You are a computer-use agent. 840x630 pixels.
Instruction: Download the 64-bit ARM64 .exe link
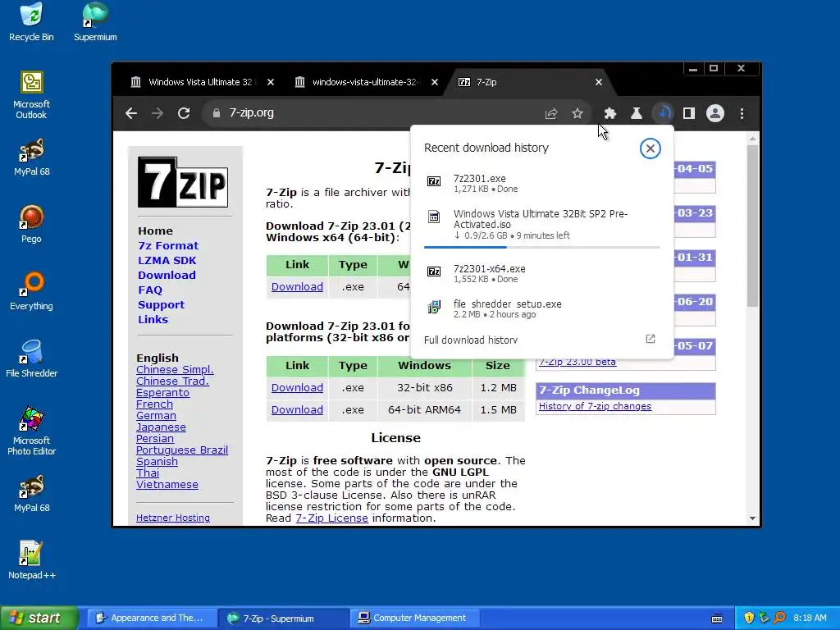click(297, 409)
